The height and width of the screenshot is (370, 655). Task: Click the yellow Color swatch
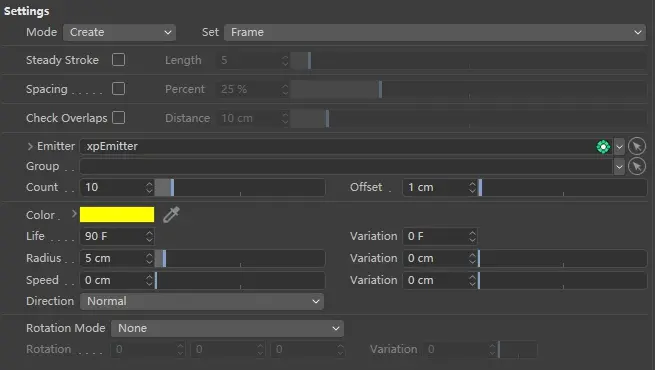[x=117, y=215]
